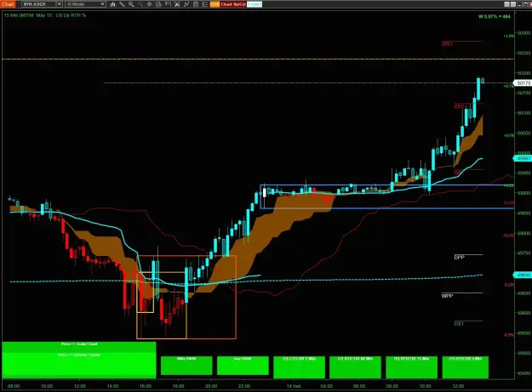Click the rightmost OR 5 Min green box
The height and width of the screenshot is (392, 532).
point(466,367)
